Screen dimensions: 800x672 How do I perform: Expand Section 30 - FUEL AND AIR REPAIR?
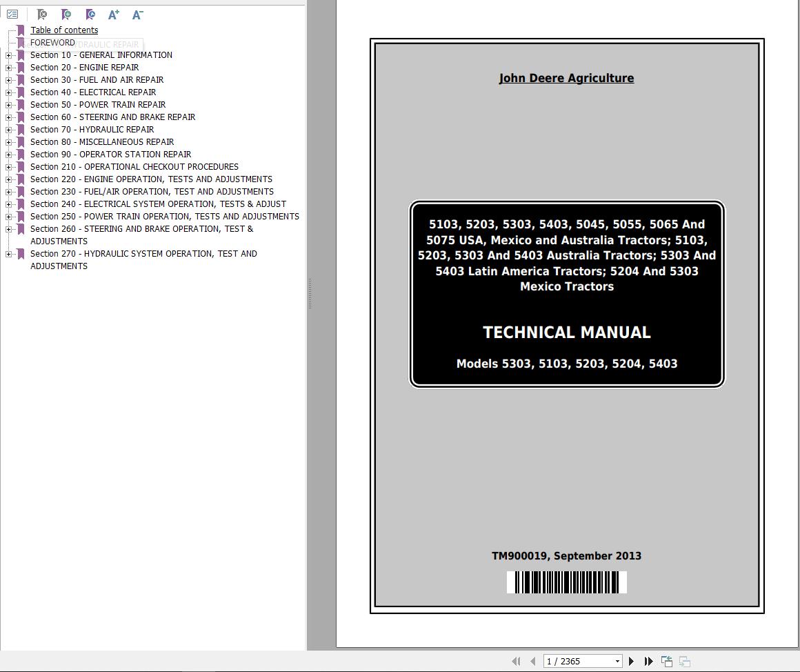point(8,80)
